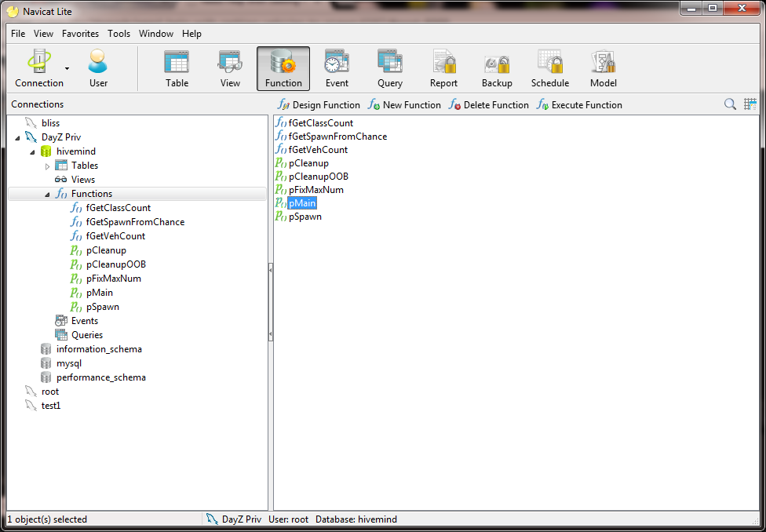The width and height of the screenshot is (766, 532).
Task: Switch to the View objects button
Action: (x=230, y=68)
